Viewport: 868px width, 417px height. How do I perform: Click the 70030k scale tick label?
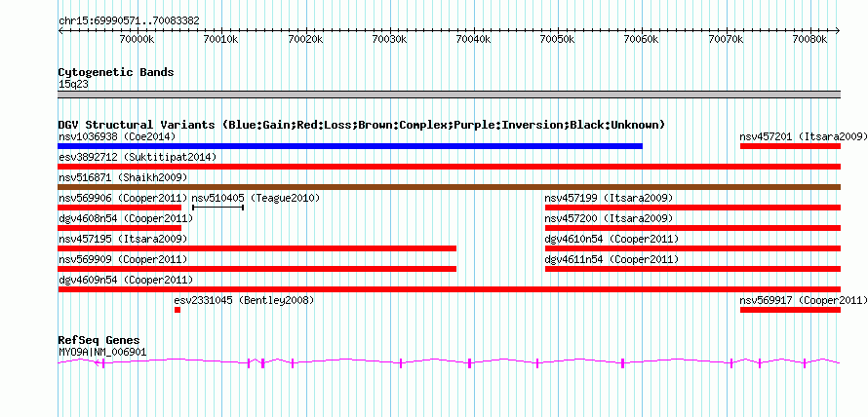[x=388, y=39]
